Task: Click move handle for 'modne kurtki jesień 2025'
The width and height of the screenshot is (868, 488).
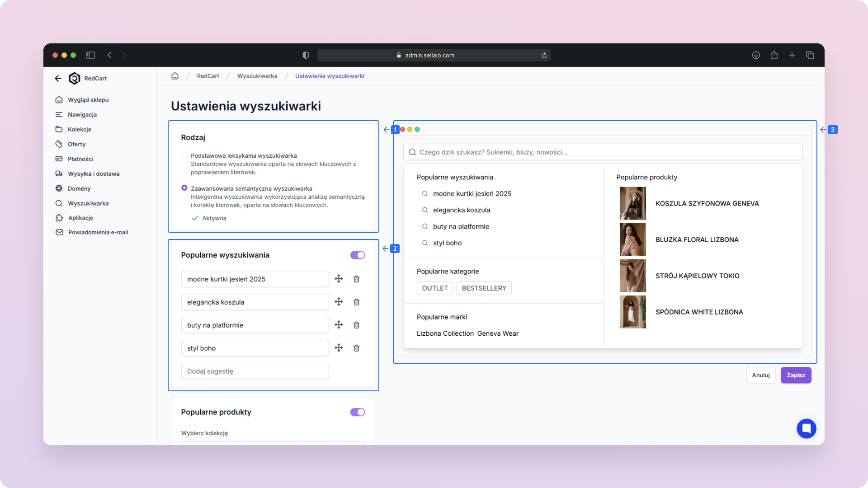Action: (x=339, y=279)
